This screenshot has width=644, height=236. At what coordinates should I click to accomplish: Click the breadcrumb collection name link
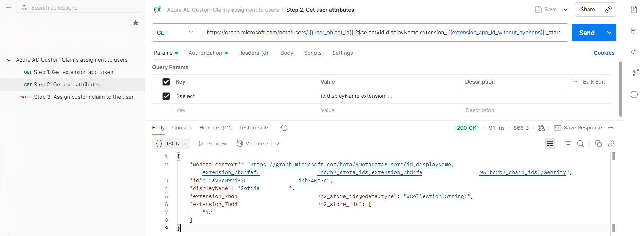[223, 10]
